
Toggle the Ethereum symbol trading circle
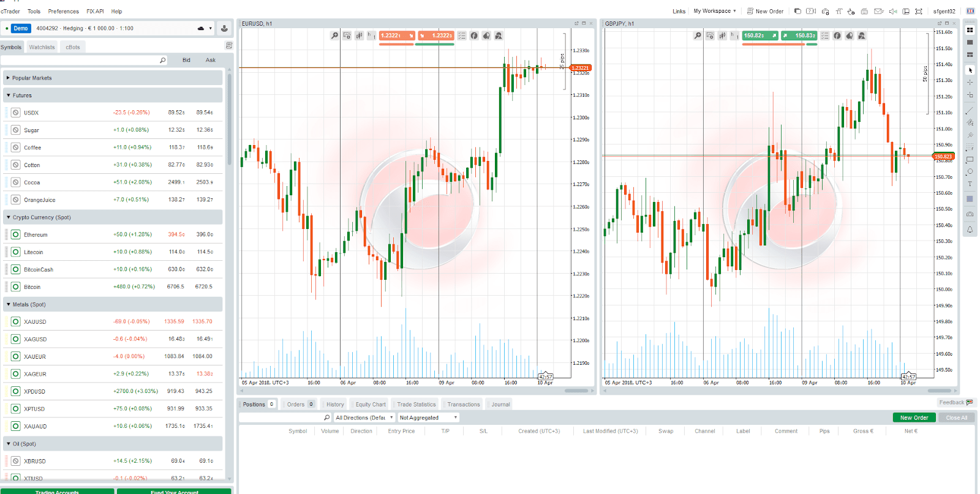tap(16, 234)
